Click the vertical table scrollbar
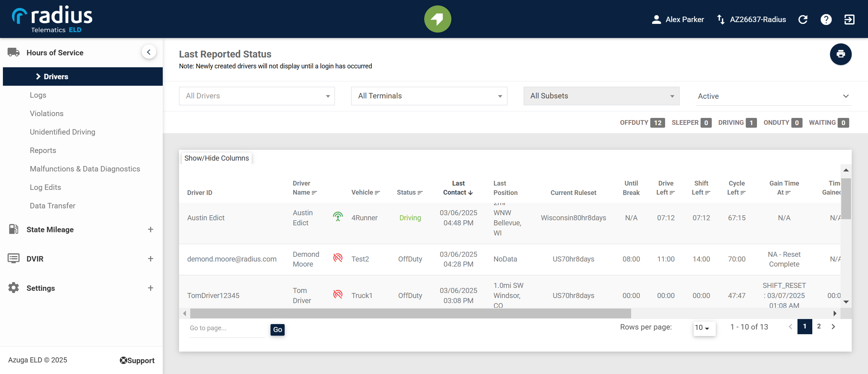 tap(846, 198)
